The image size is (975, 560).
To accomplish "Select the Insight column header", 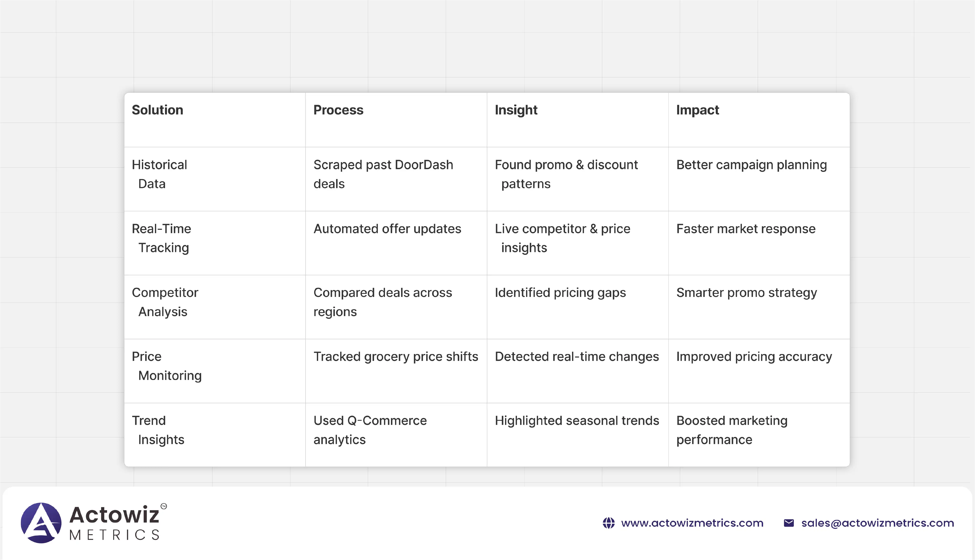I will (516, 110).
